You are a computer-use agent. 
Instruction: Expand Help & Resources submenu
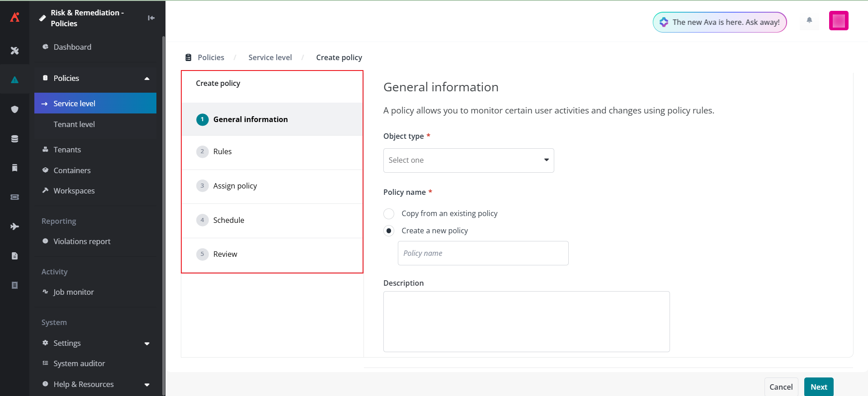tap(147, 385)
